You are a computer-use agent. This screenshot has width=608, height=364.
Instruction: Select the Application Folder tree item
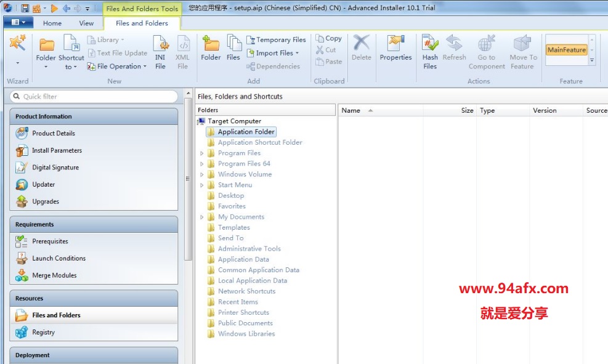pos(241,132)
